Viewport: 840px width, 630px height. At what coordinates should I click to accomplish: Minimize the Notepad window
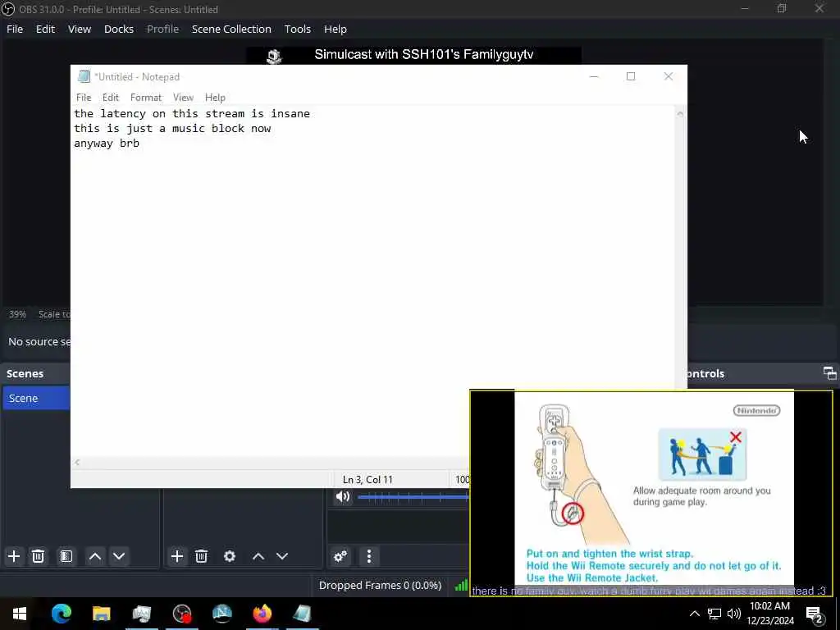pos(594,76)
